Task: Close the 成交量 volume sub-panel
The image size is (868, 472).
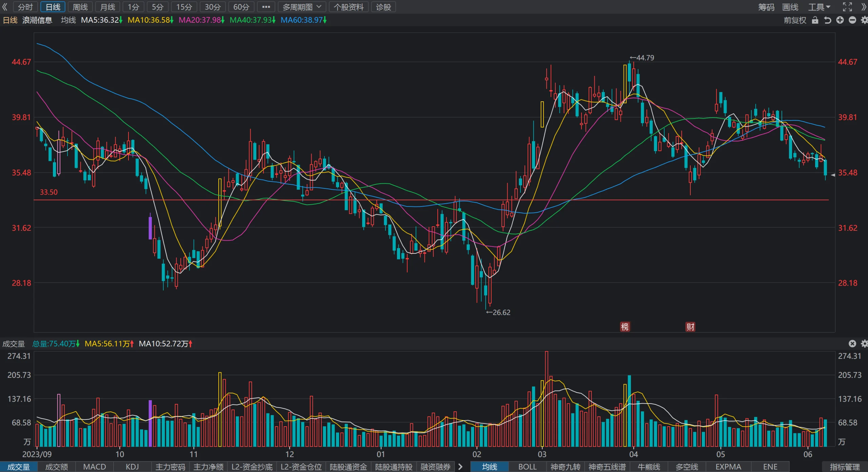Action: (852, 344)
